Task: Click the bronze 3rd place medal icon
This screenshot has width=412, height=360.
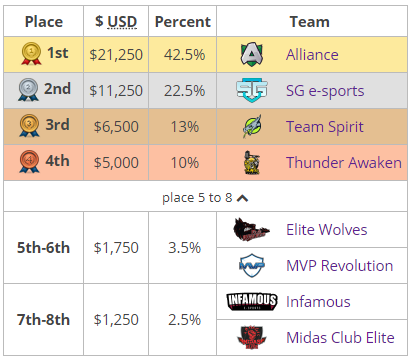Action: pyautogui.click(x=29, y=126)
